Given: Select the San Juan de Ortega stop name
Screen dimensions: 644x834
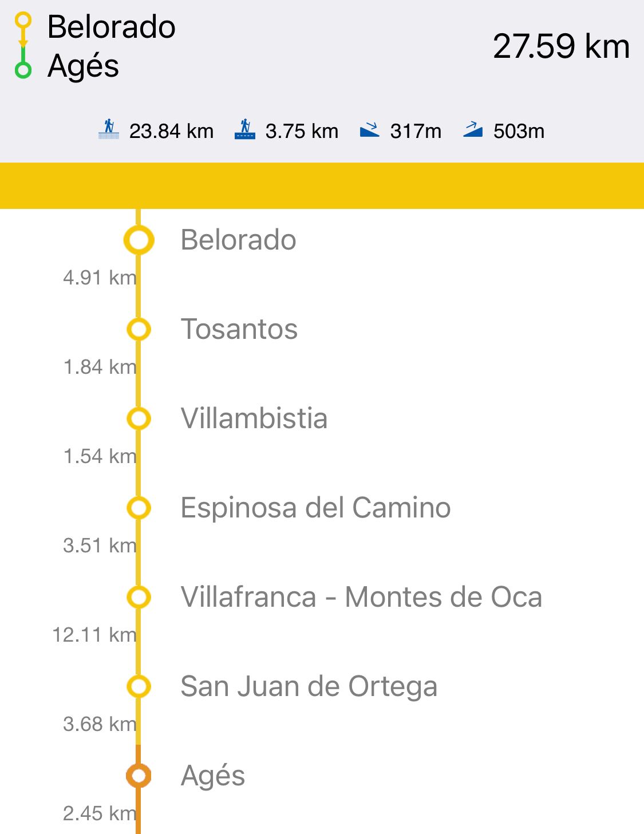Looking at the screenshot, I should click(309, 686).
